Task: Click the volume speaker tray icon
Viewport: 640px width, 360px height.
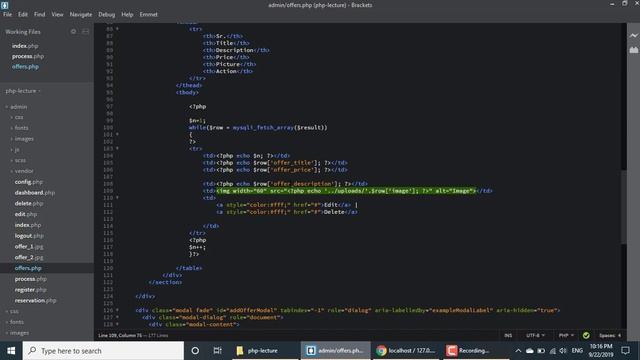Action: [x=563, y=351]
